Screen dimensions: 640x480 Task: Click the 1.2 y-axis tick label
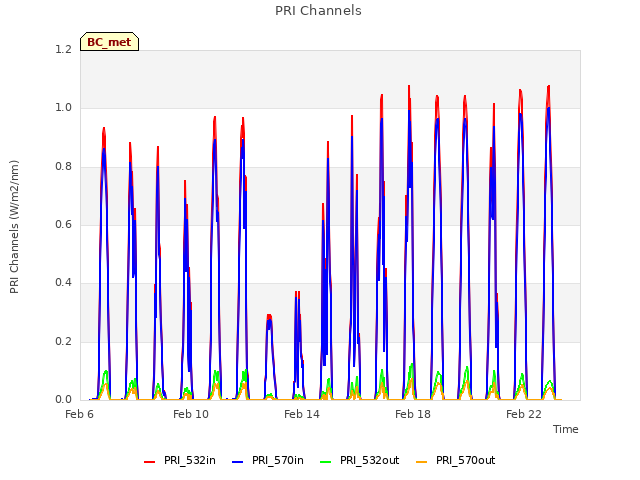63,49
